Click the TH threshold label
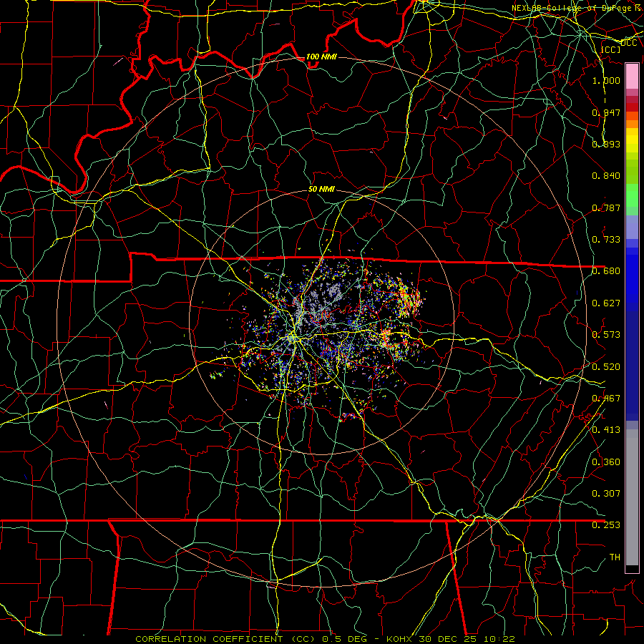644x644 pixels. coord(615,557)
